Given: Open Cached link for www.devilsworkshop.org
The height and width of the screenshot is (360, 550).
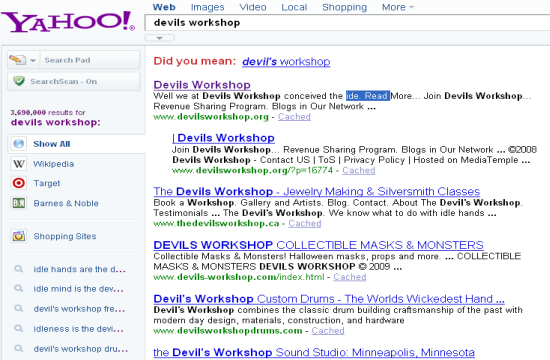Looking at the screenshot, I should pos(294,117).
